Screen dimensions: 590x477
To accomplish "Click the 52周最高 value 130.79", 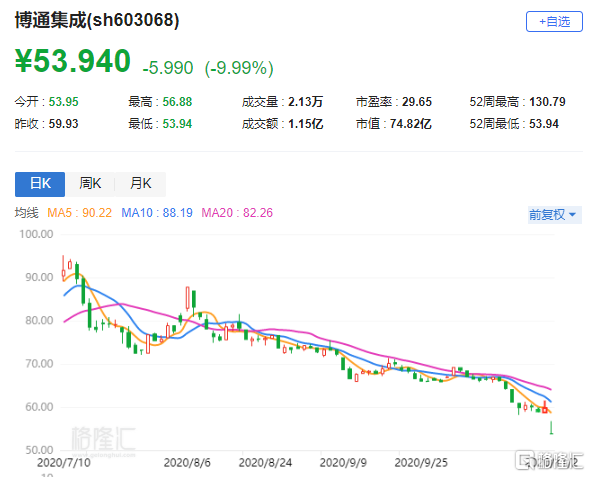I will coord(547,102).
